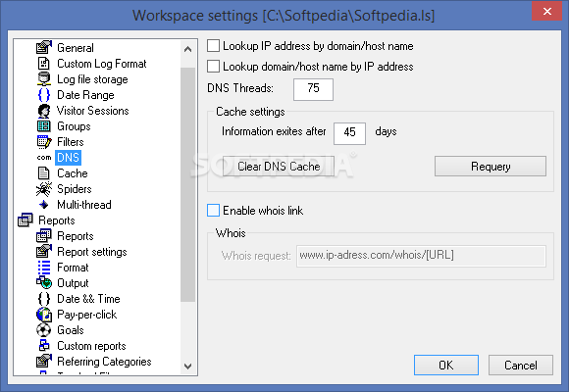Click the top-level Reports folder icon
Image resolution: width=569 pixels, height=392 pixels.
coord(26,220)
